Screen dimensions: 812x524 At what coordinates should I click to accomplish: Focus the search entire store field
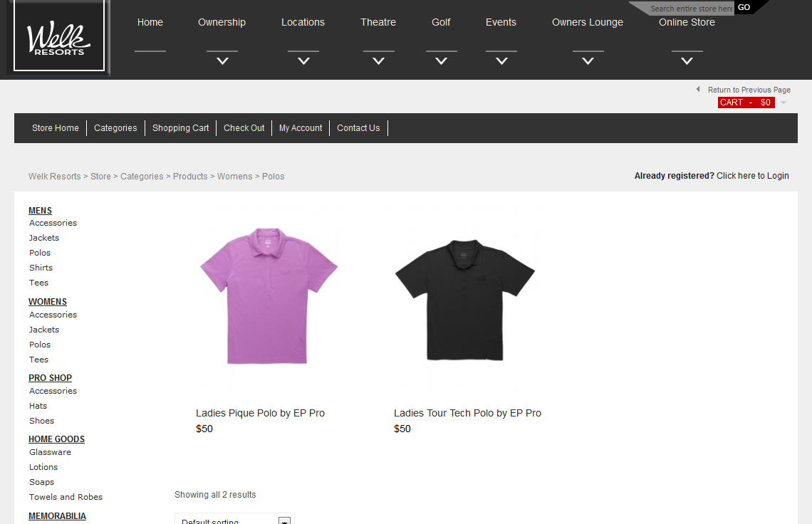(x=689, y=9)
